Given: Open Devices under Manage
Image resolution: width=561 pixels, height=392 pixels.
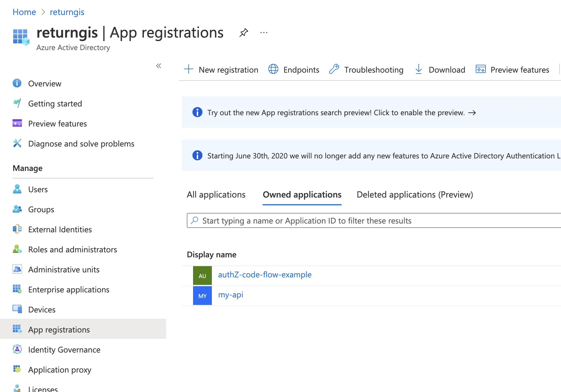Looking at the screenshot, I should (x=42, y=310).
